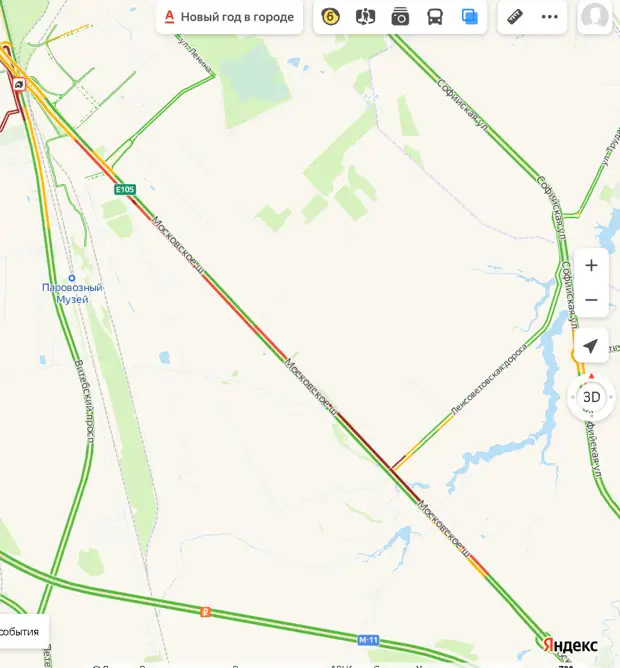Zoom out with the minus button
This screenshot has width=620, height=668.
tap(591, 300)
